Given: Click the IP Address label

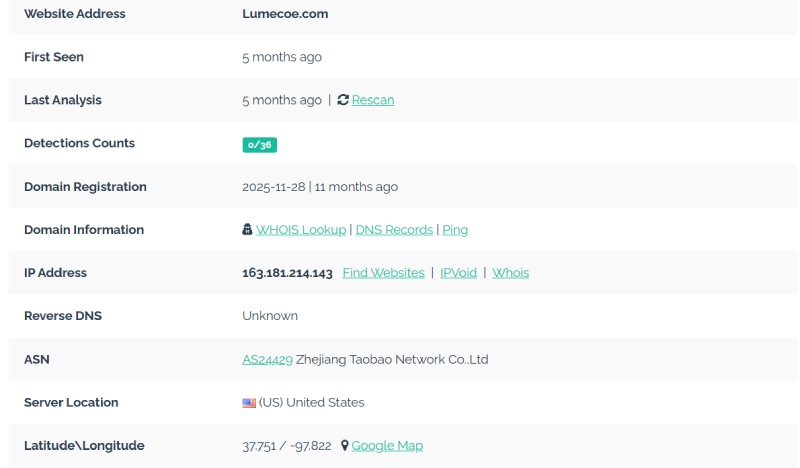Looking at the screenshot, I should [56, 273].
